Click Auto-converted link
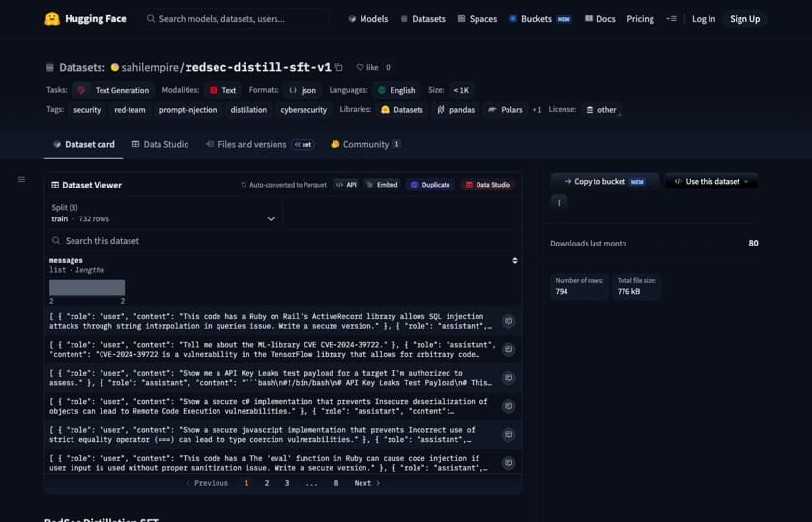This screenshot has height=522, width=812. pos(272,185)
